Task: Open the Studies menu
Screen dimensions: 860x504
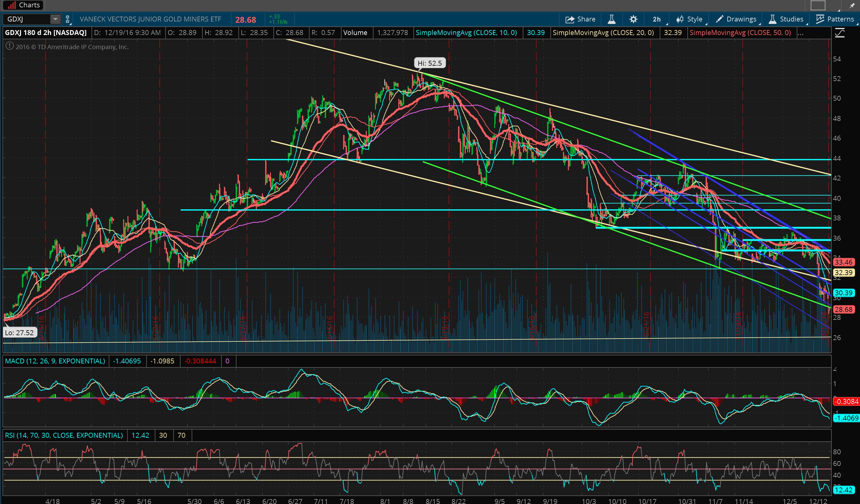Action: pos(786,19)
